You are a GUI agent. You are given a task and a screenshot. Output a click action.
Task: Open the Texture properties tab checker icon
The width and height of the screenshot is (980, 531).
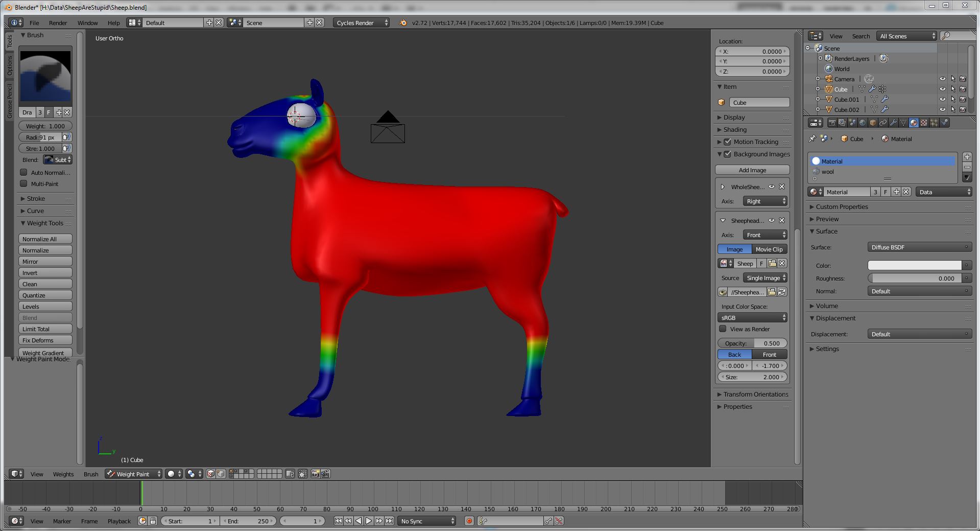[924, 123]
